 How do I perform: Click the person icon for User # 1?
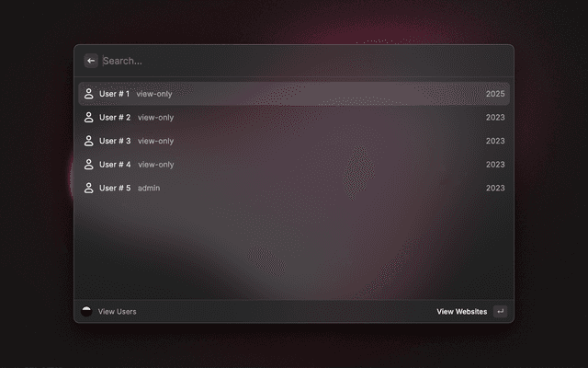89,94
